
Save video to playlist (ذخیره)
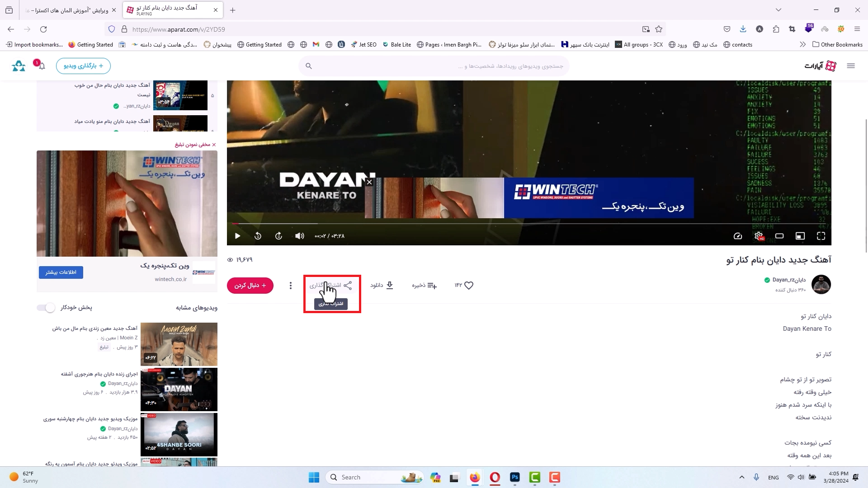pos(424,286)
